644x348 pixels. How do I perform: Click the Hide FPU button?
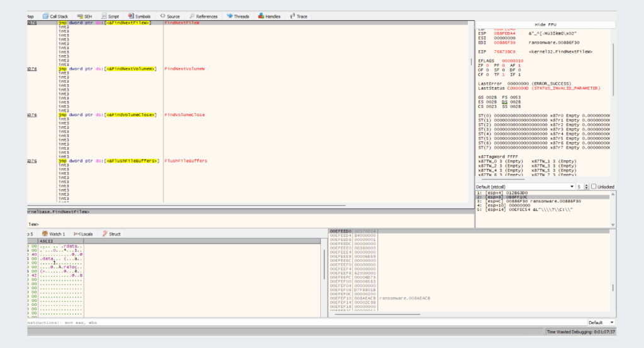click(545, 24)
